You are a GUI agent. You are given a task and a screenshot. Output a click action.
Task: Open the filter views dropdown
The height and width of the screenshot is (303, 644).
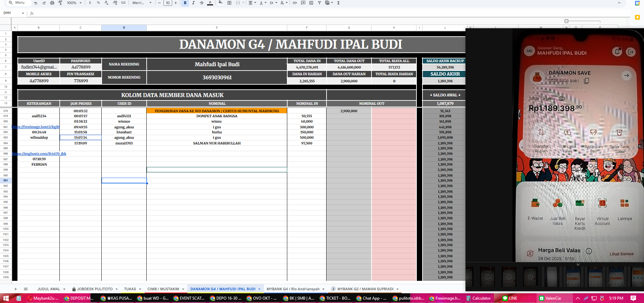coord(329,3)
